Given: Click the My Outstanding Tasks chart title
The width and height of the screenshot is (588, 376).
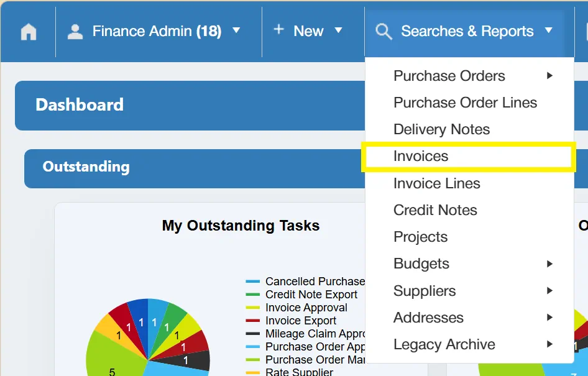Looking at the screenshot, I should click(241, 226).
